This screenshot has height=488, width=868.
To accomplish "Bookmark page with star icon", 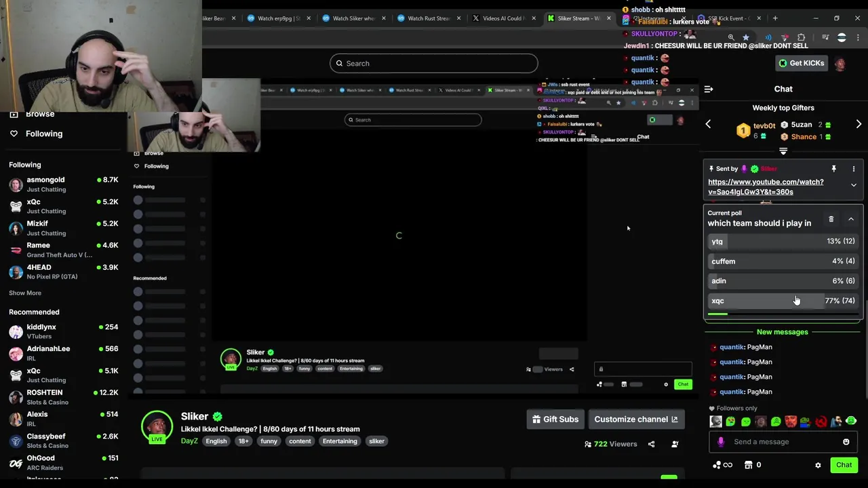I will pyautogui.click(x=746, y=37).
